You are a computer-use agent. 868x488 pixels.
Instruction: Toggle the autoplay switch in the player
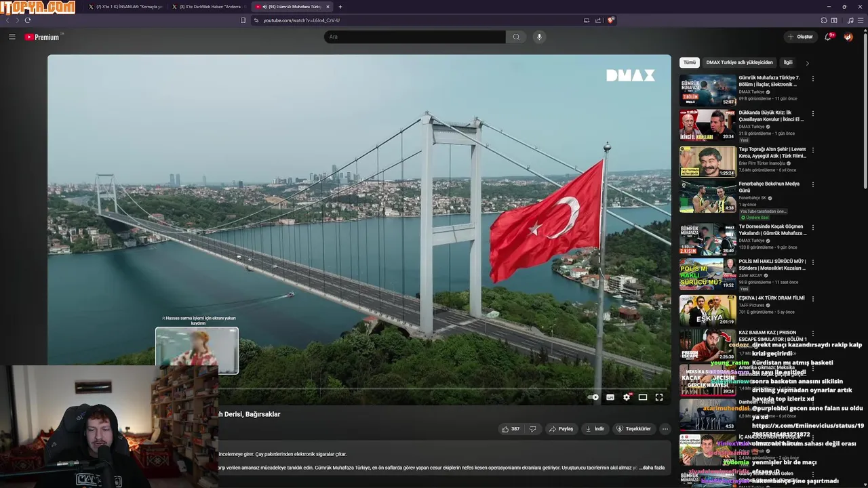[593, 397]
